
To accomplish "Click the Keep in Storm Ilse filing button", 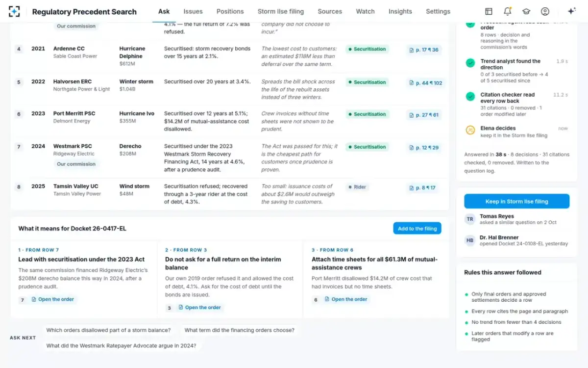I will click(517, 201).
